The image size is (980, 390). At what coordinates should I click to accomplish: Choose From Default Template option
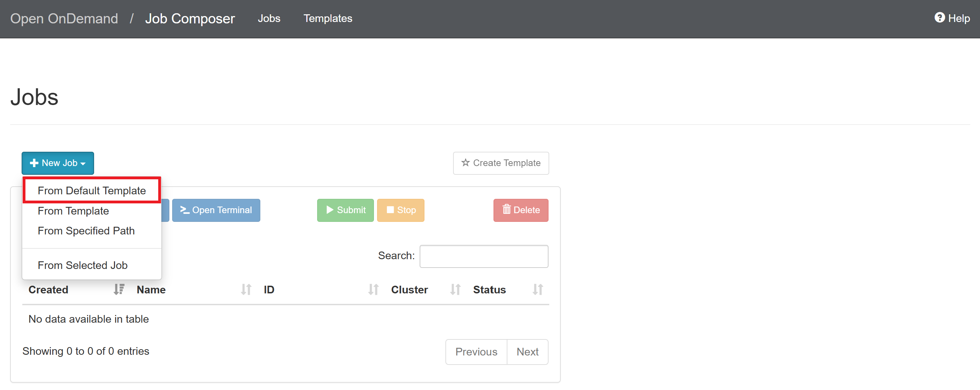click(x=92, y=190)
